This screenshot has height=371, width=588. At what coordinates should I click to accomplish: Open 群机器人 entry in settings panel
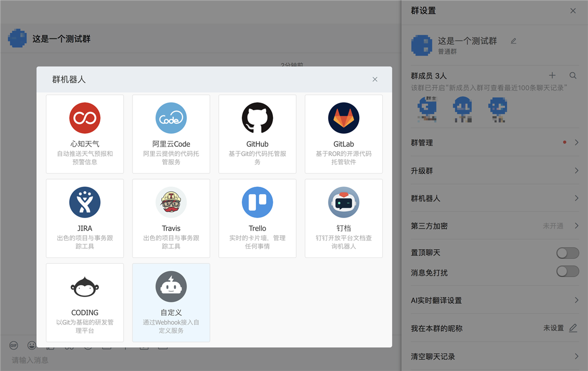pos(494,198)
